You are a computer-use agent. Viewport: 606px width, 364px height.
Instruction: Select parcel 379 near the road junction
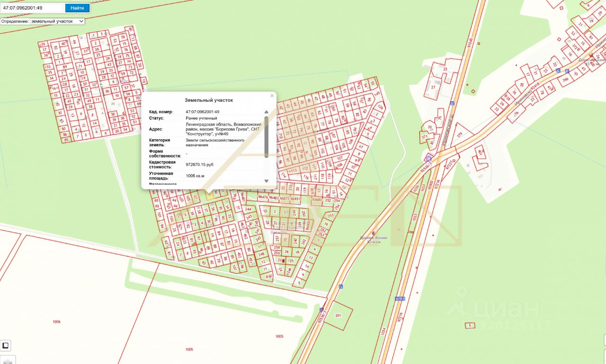(459, 134)
